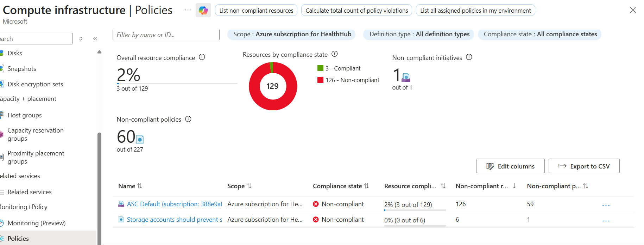Image resolution: width=644 pixels, height=245 pixels.
Task: Open Definition type filter
Action: (x=419, y=34)
